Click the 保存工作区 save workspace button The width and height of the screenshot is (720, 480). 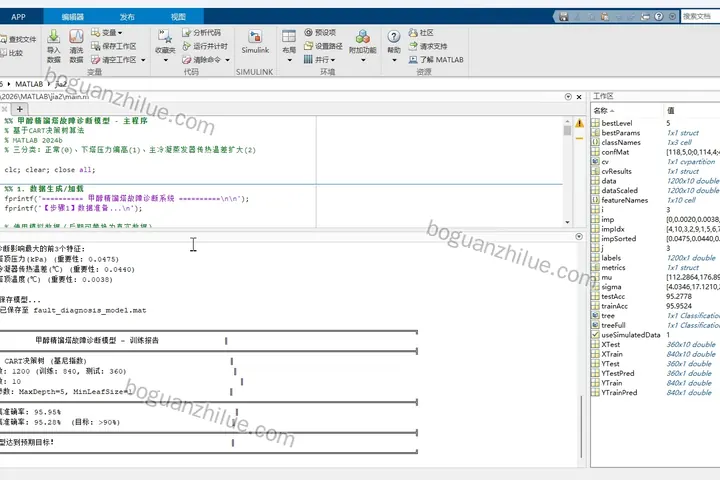pos(113,46)
